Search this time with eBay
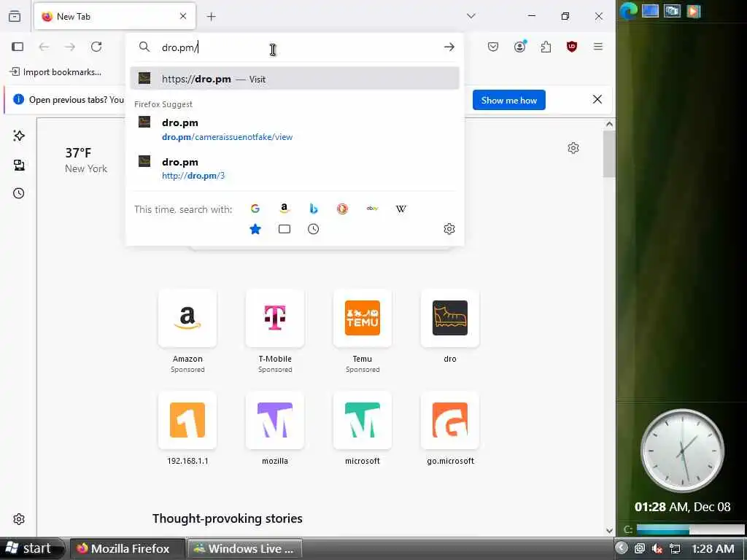Image resolution: width=747 pixels, height=560 pixels. tap(372, 209)
